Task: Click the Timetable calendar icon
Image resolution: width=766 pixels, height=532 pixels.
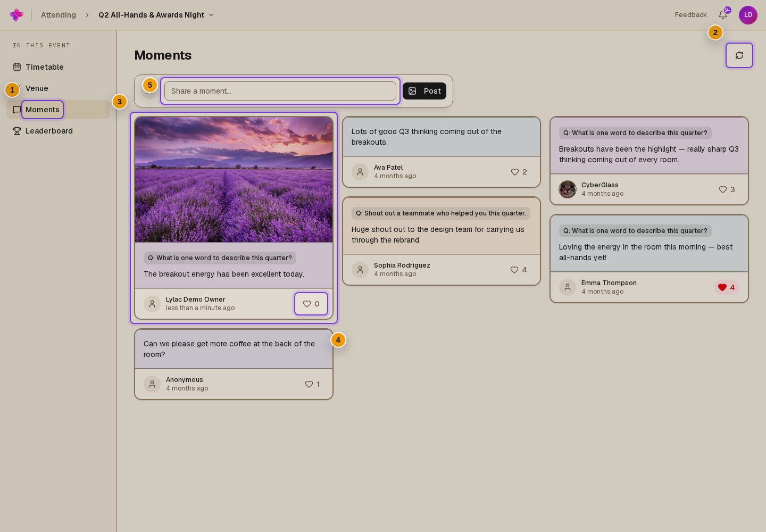Action: 17,67
